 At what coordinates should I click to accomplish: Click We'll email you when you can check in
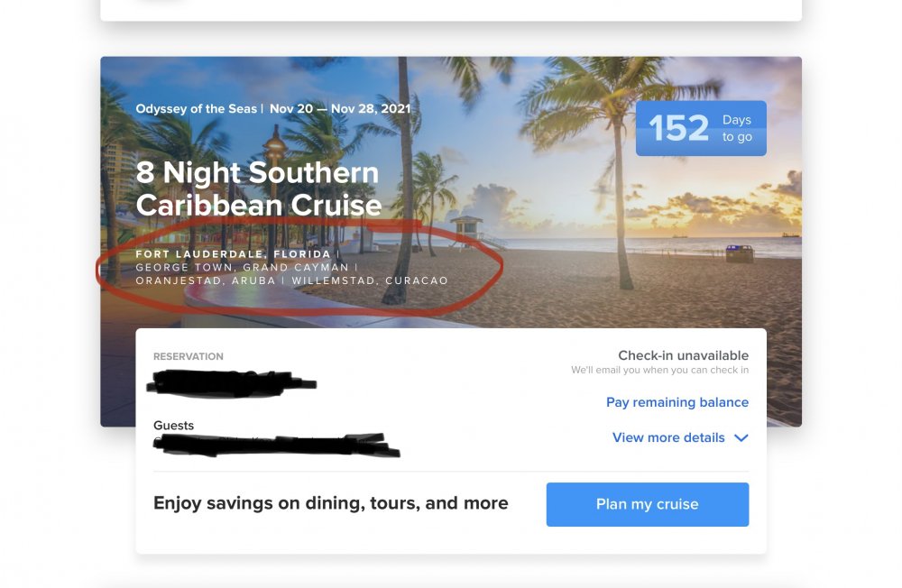pyautogui.click(x=660, y=370)
